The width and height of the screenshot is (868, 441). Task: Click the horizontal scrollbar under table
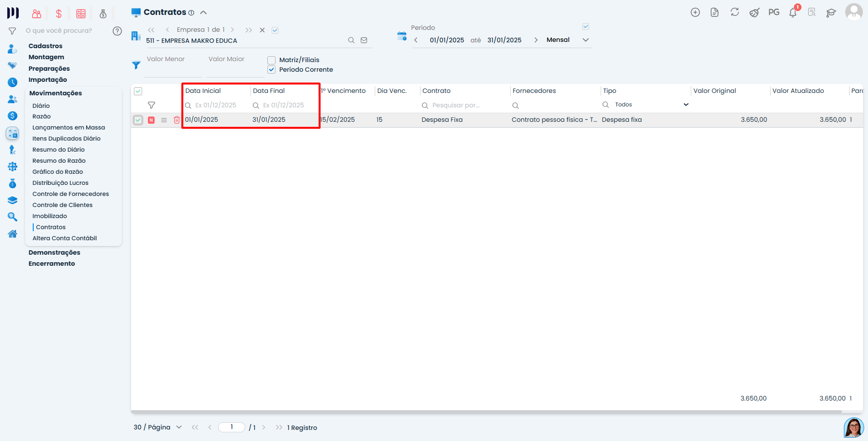[486, 412]
